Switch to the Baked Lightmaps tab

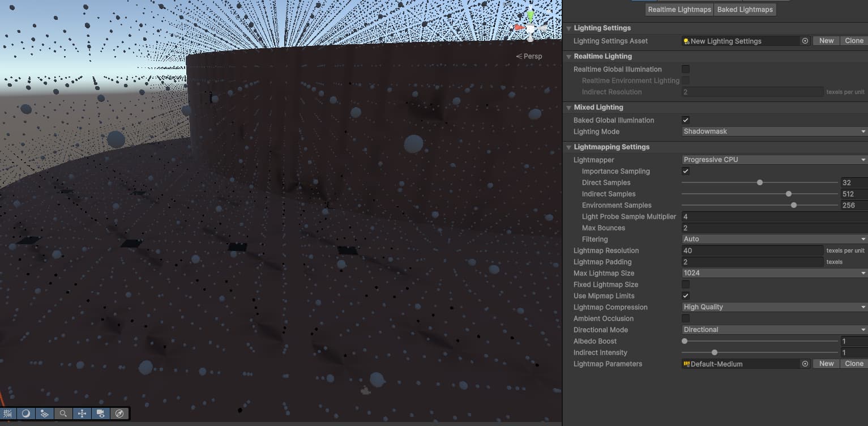(745, 9)
